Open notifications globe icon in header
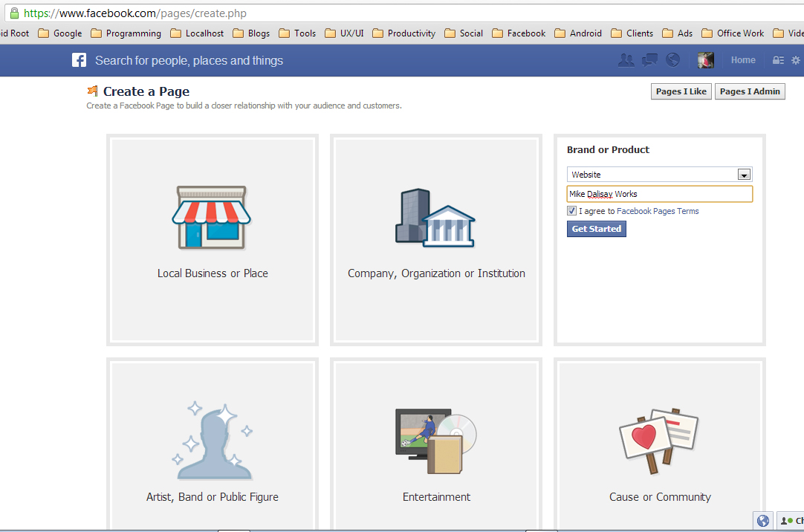This screenshot has width=804, height=532. (x=672, y=60)
